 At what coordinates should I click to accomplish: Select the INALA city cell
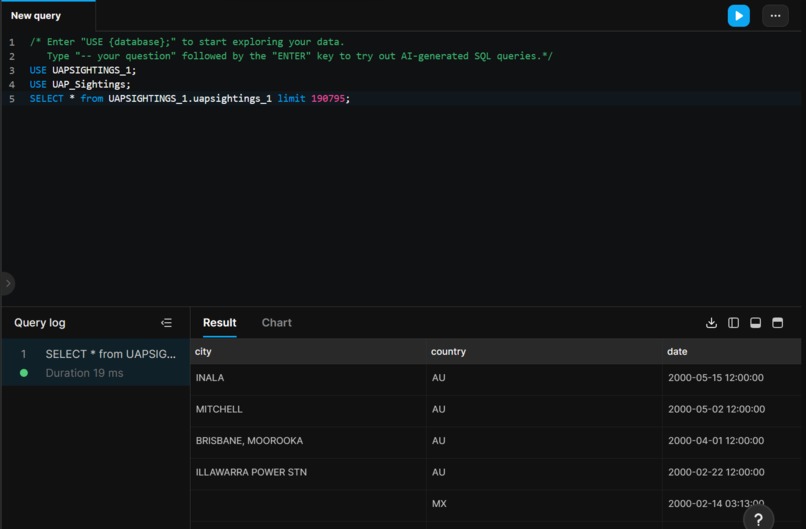308,378
